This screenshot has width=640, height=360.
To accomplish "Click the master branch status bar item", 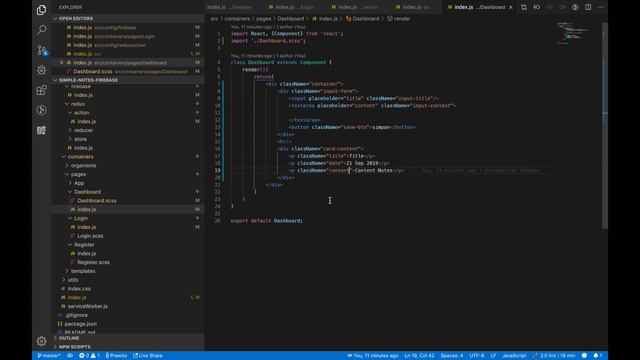I will point(49,356).
